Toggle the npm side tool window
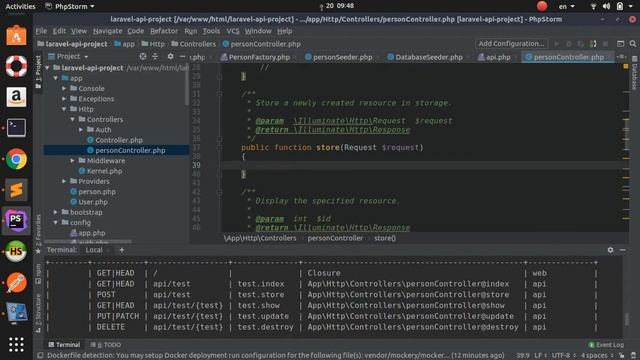The height and width of the screenshot is (360, 640). (38, 273)
